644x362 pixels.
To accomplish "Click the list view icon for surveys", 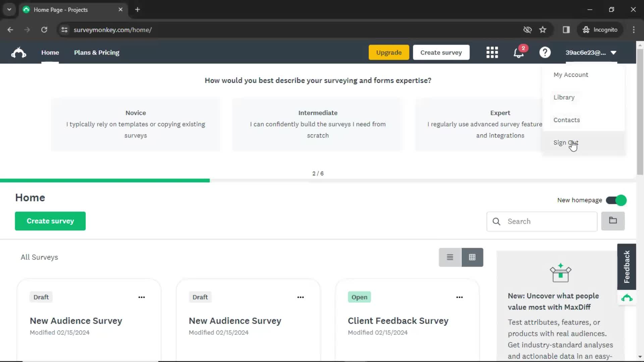I will pyautogui.click(x=450, y=257).
